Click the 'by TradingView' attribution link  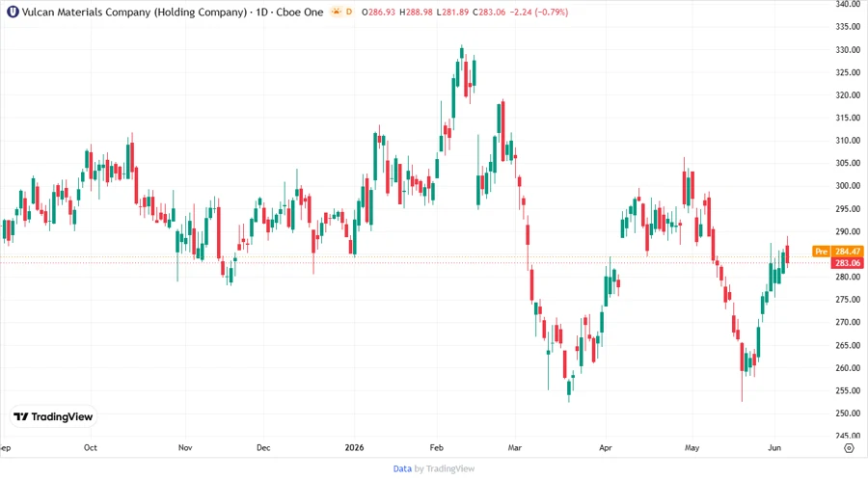click(445, 468)
